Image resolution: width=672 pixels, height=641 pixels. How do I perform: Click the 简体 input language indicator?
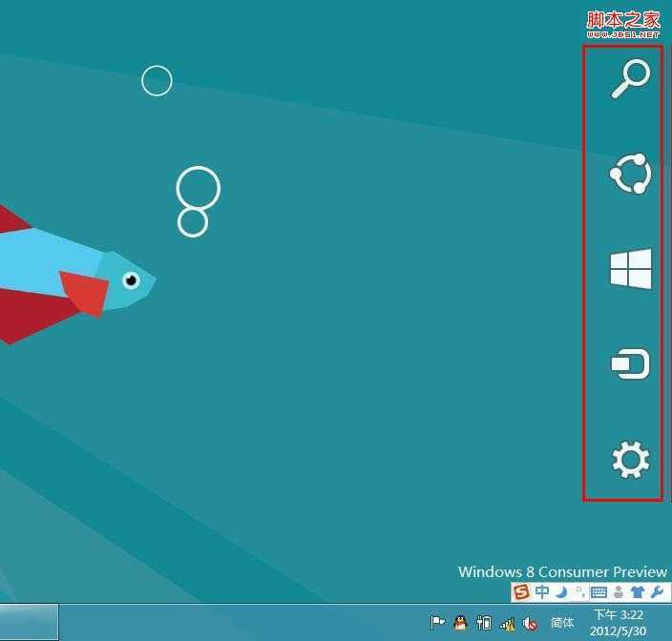tap(562, 622)
